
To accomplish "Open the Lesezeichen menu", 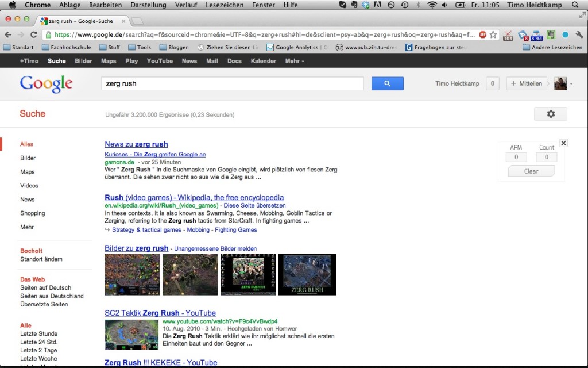I will (x=225, y=5).
